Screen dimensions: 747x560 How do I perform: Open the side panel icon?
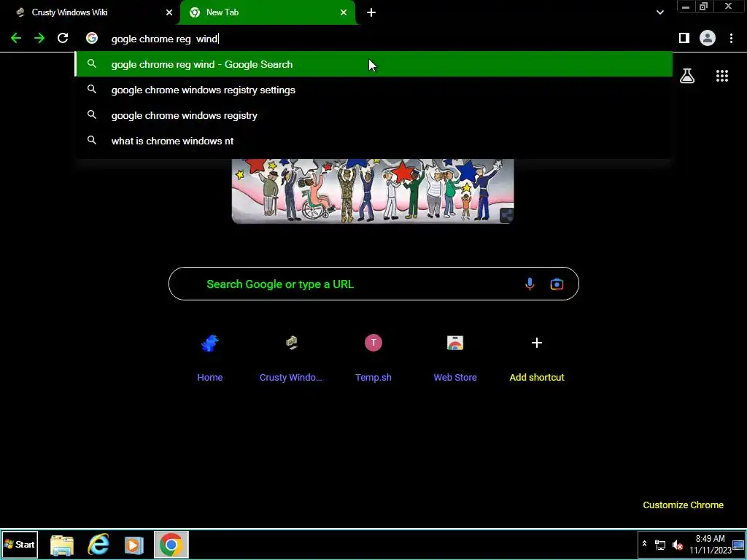pyautogui.click(x=684, y=38)
